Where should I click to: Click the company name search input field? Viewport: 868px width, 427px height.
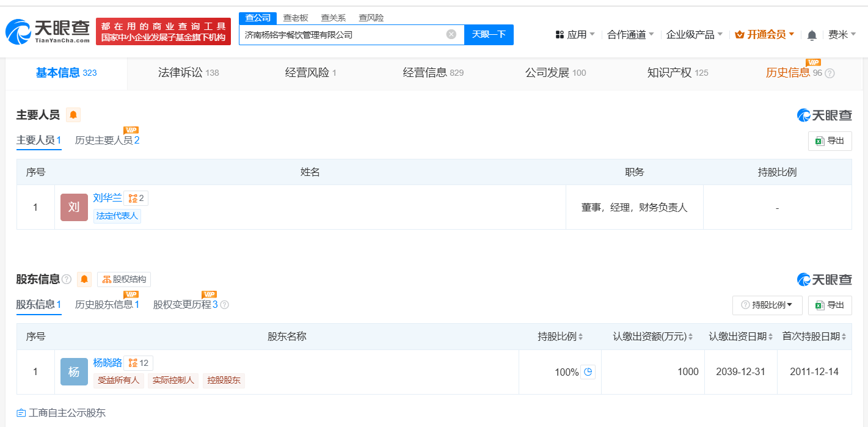pyautogui.click(x=342, y=35)
